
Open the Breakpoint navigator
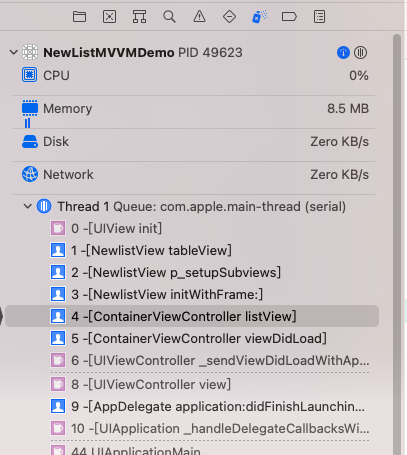[x=289, y=16]
